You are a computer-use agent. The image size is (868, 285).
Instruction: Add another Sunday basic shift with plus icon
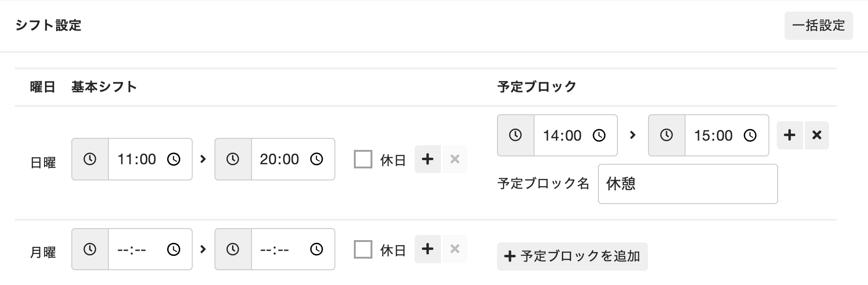click(x=428, y=159)
